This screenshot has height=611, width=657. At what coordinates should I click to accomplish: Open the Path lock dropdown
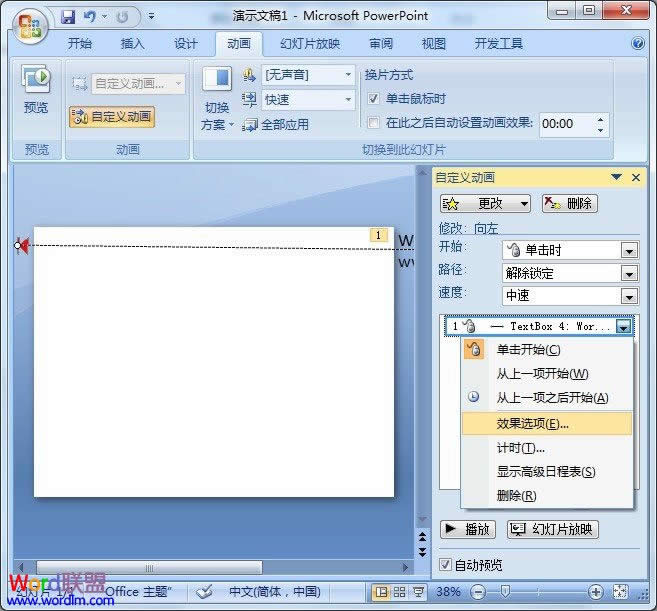629,274
